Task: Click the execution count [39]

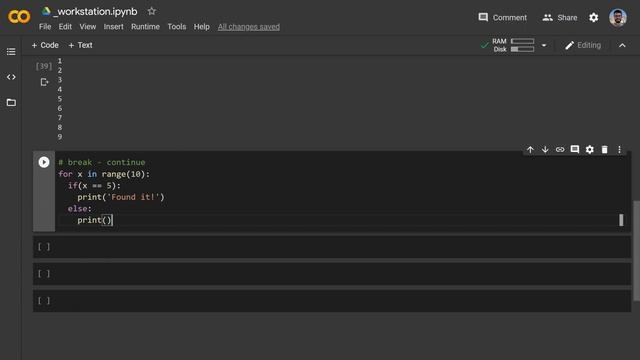Action: click(44, 66)
